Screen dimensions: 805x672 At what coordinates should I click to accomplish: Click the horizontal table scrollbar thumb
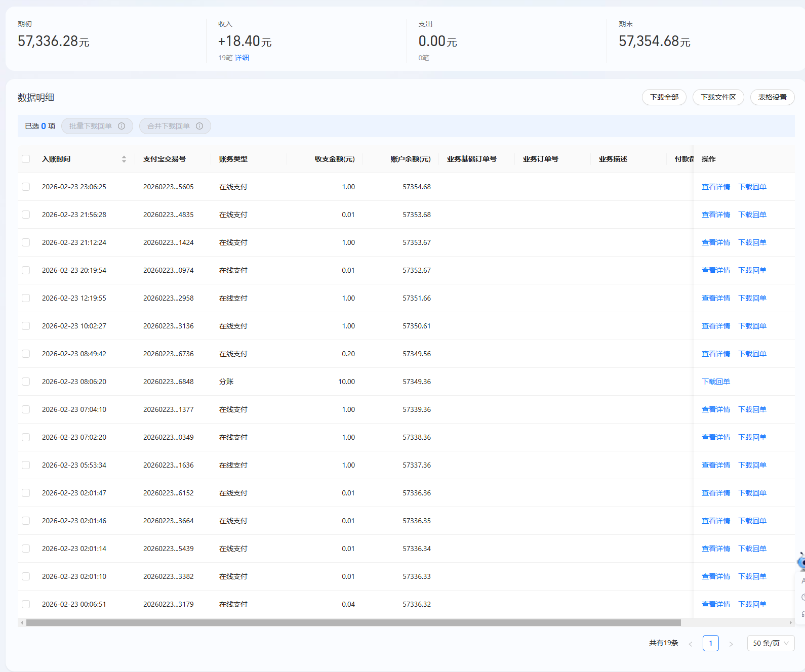(x=353, y=622)
